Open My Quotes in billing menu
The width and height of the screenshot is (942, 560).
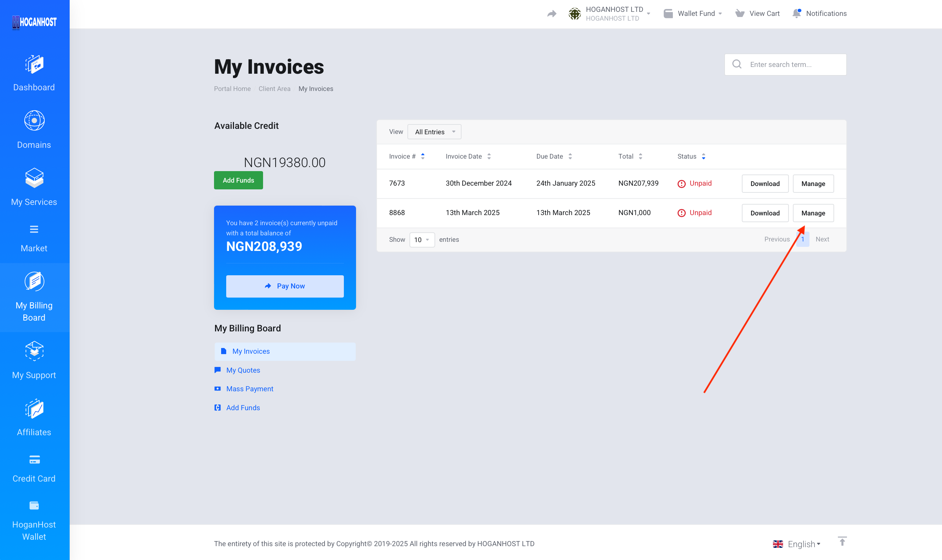click(x=243, y=370)
